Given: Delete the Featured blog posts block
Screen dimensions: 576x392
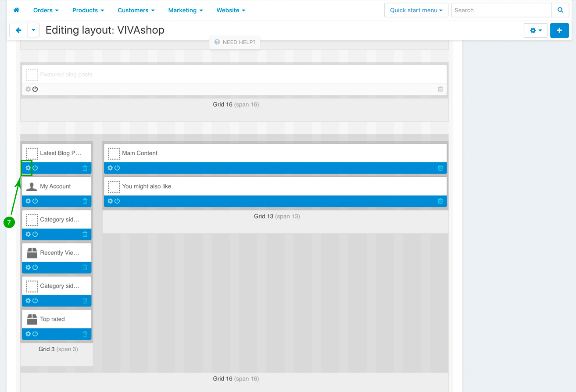Looking at the screenshot, I should click(440, 89).
